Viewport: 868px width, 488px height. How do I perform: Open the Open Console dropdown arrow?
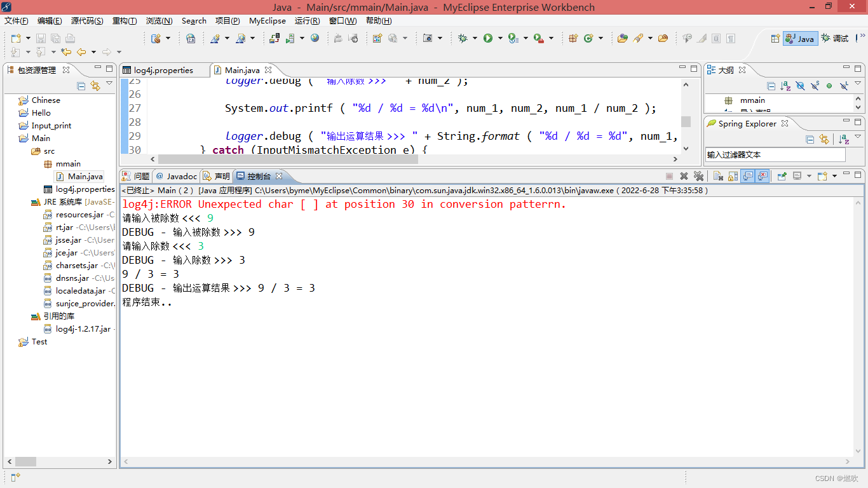coord(833,176)
